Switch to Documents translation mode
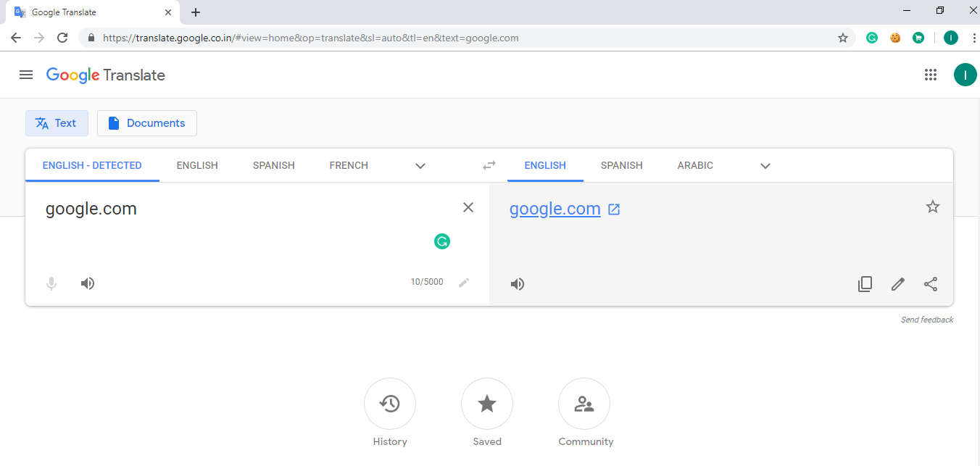The image size is (980, 466). pos(146,123)
